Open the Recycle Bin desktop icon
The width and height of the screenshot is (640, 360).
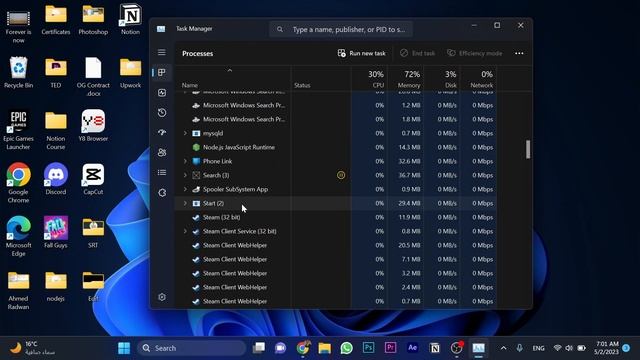[18, 73]
